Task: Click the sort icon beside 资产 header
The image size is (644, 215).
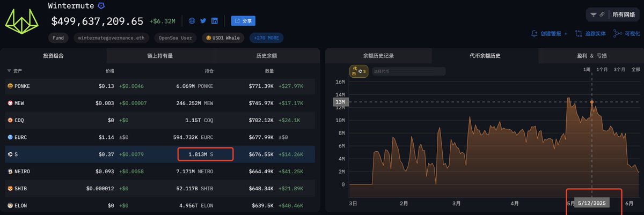Action: point(9,71)
